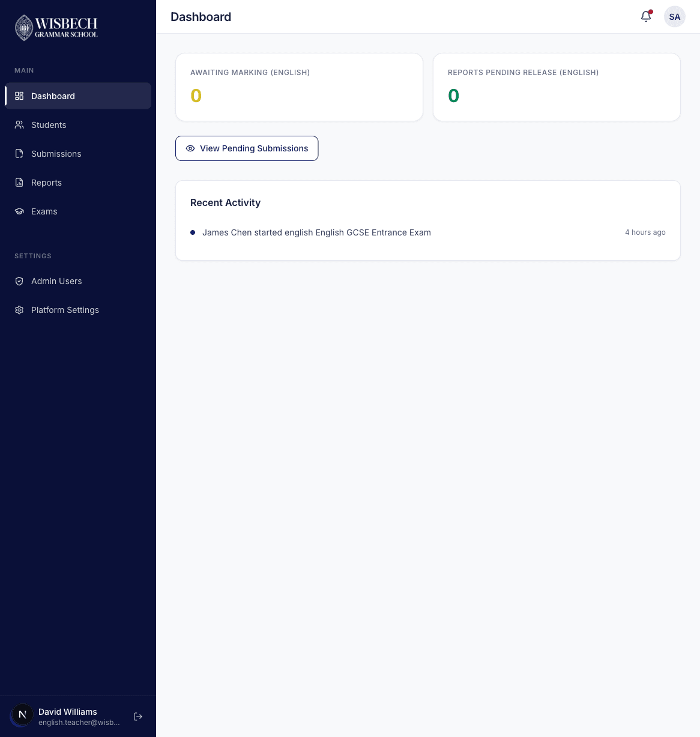Click the View Pending Submissions button
The image size is (700, 737).
coord(247,148)
